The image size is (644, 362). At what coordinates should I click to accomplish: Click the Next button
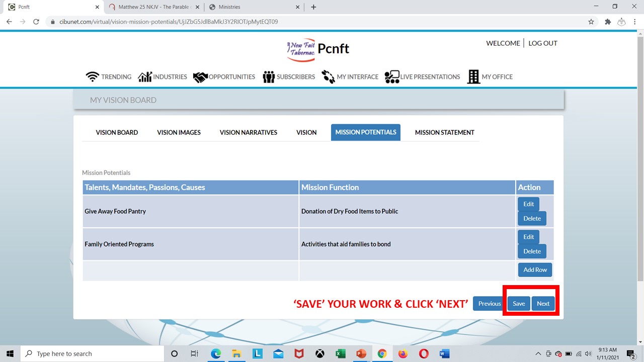[543, 303]
